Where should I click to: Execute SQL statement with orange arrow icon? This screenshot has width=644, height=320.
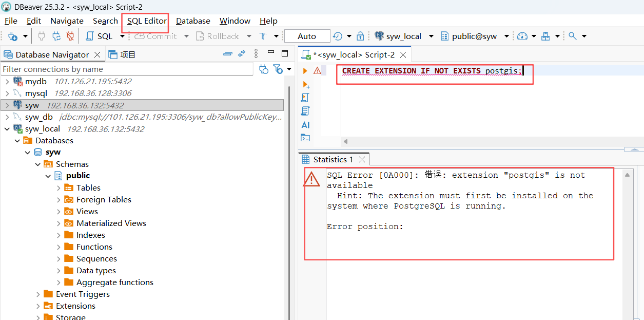(x=305, y=71)
